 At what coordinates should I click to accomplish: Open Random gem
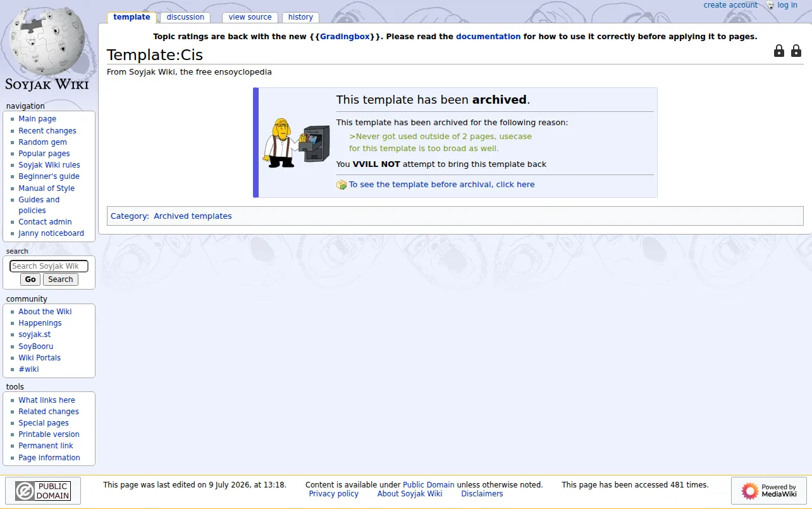(x=42, y=142)
